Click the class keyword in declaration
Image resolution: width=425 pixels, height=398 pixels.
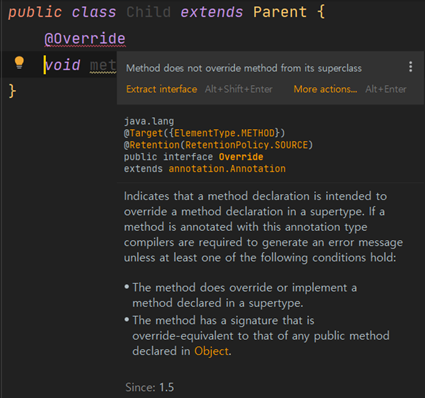pos(94,12)
